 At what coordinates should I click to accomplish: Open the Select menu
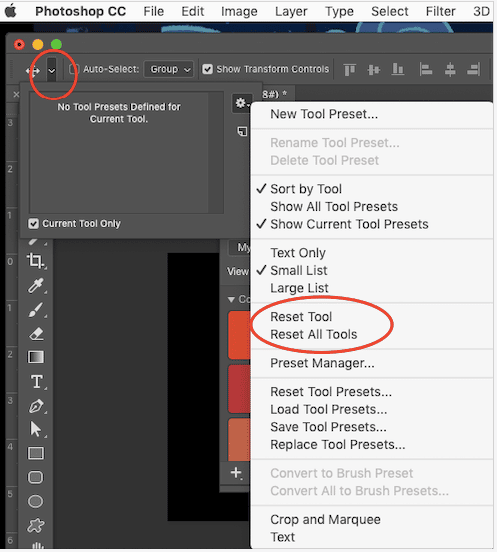point(390,11)
